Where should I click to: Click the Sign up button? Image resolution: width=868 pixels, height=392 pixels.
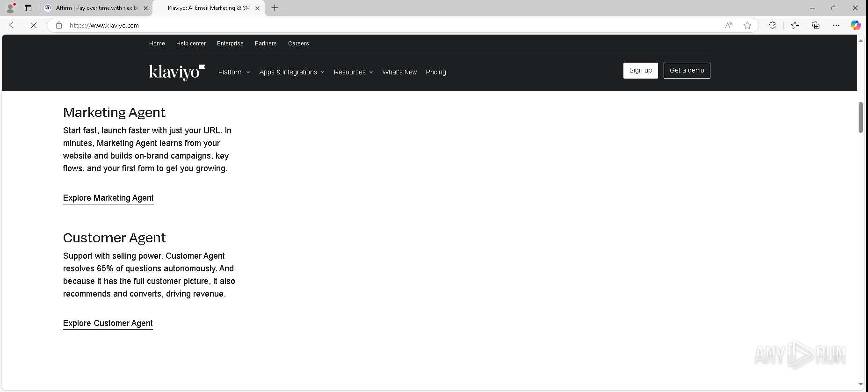(640, 71)
